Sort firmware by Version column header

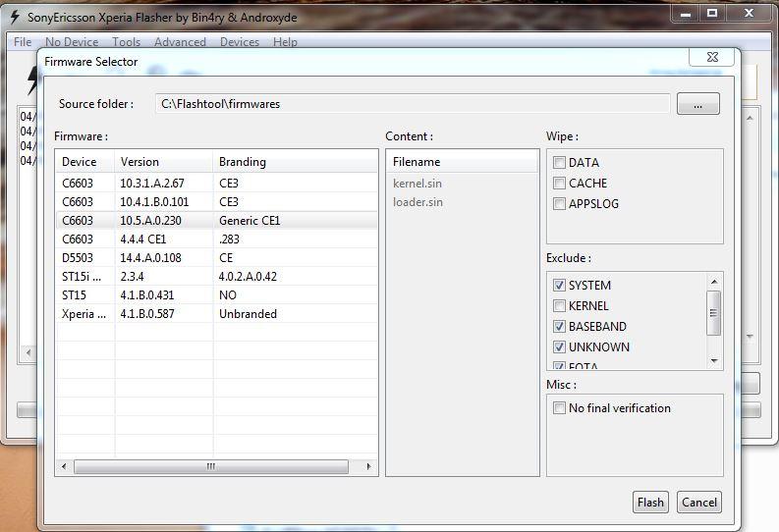pos(164,162)
